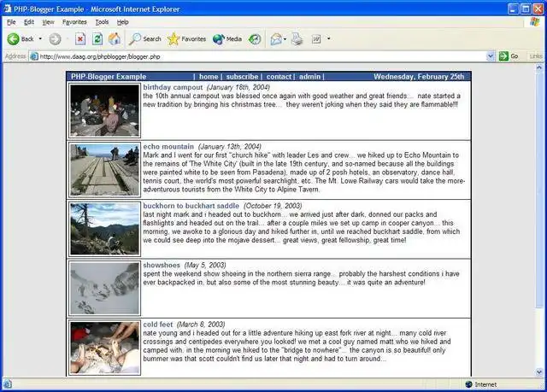The height and width of the screenshot is (392, 547).
Task: Print the page with the printer icon
Action: pos(297,39)
